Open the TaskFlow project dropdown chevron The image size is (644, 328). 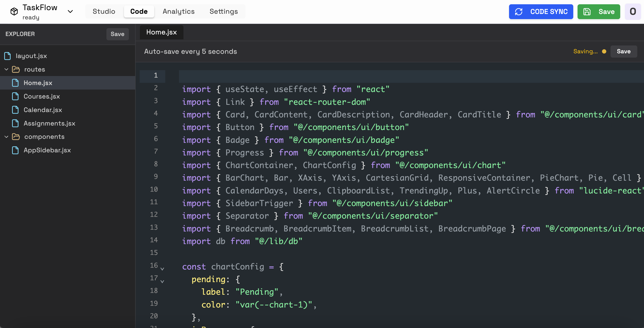(70, 11)
